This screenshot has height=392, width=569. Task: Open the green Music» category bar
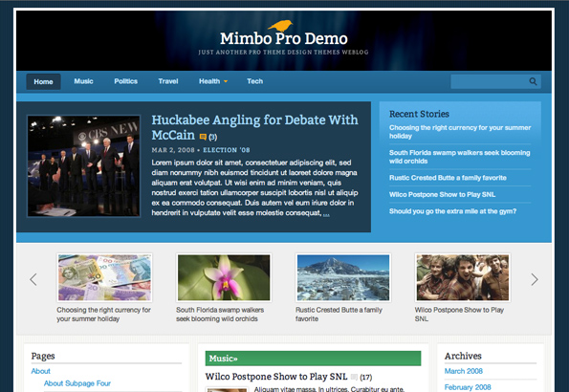[x=313, y=359]
